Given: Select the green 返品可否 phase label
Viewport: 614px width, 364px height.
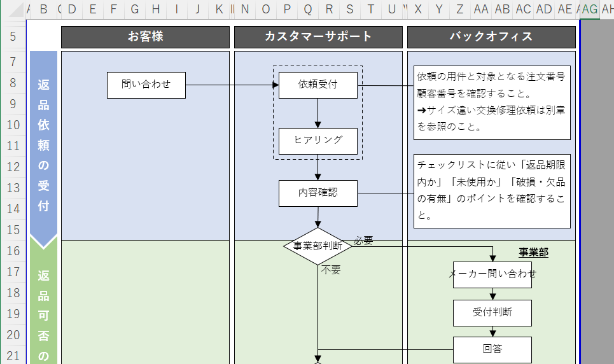Looking at the screenshot, I should pyautogui.click(x=43, y=305).
